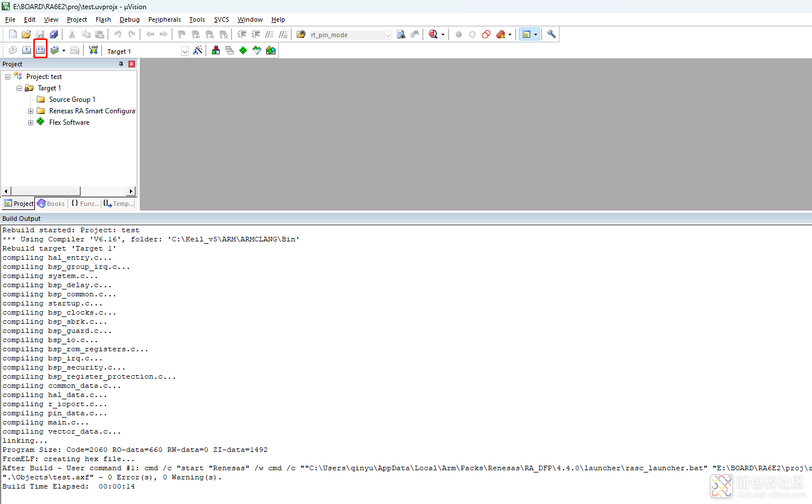Open the Batch Build dropdown arrow
Viewport: 812px width, 504px height.
64,50
